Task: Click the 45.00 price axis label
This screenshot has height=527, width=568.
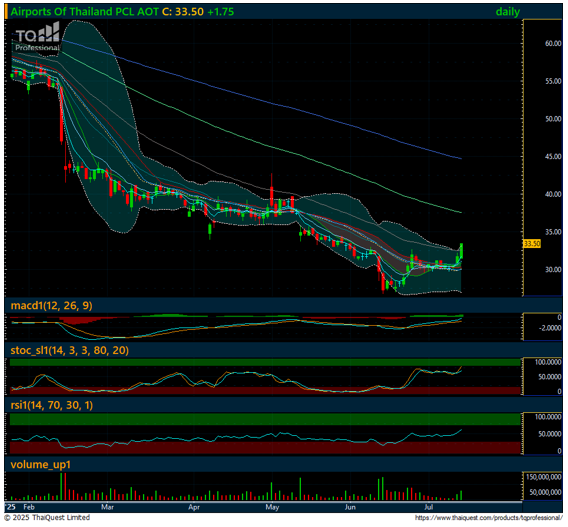Action: 553,156
